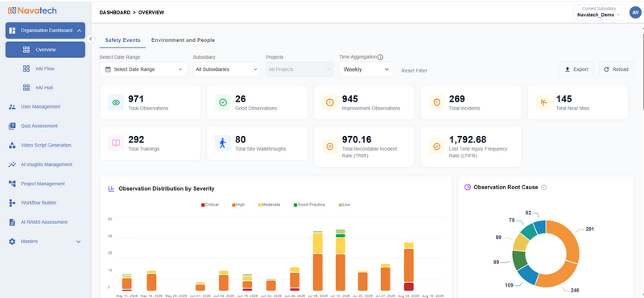
Task: Expand the Masters sidebar menu
Action: coord(45,242)
